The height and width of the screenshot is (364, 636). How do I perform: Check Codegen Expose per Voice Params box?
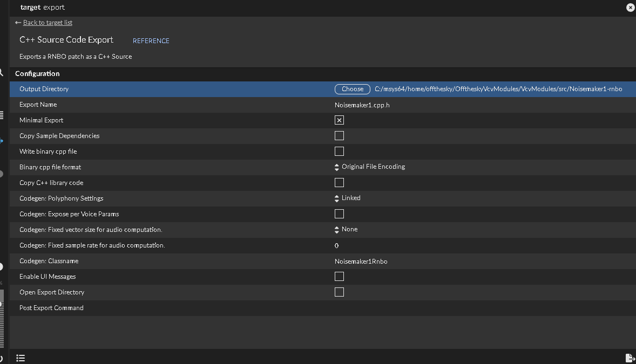[x=339, y=214]
